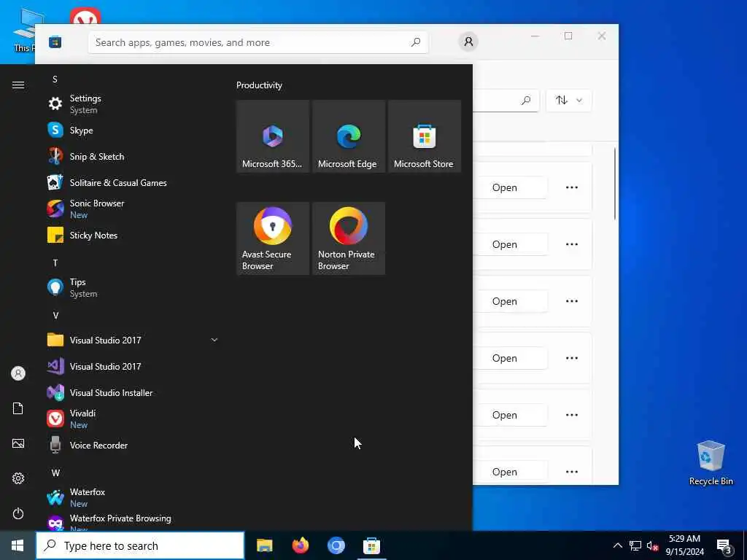The image size is (747, 560).
Task: Open Snip & Sketch app
Action: 132,156
